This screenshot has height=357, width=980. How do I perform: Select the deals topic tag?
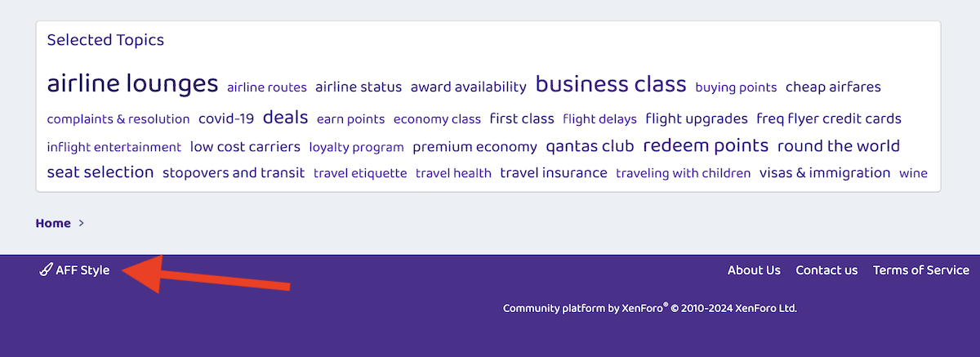coord(285,118)
